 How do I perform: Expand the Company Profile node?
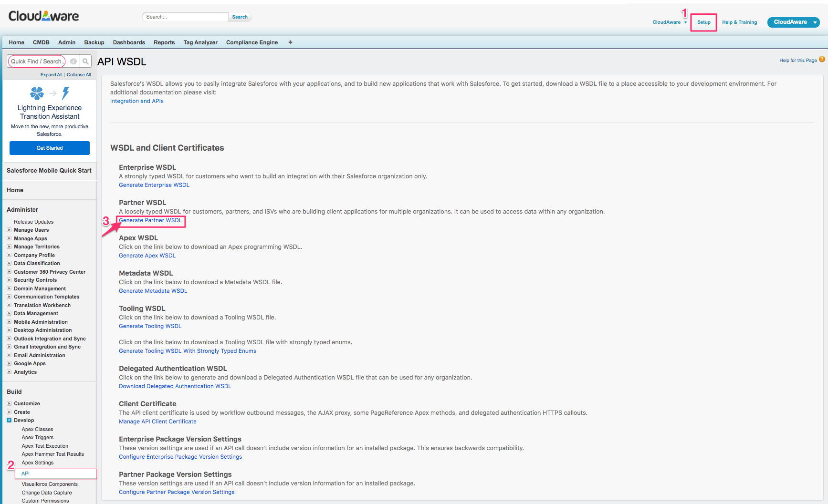point(9,255)
